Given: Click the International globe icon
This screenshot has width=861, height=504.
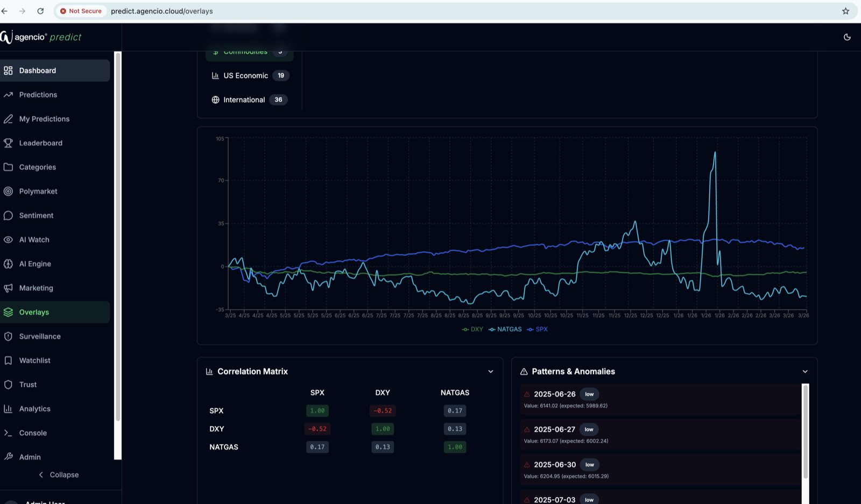Looking at the screenshot, I should (215, 100).
